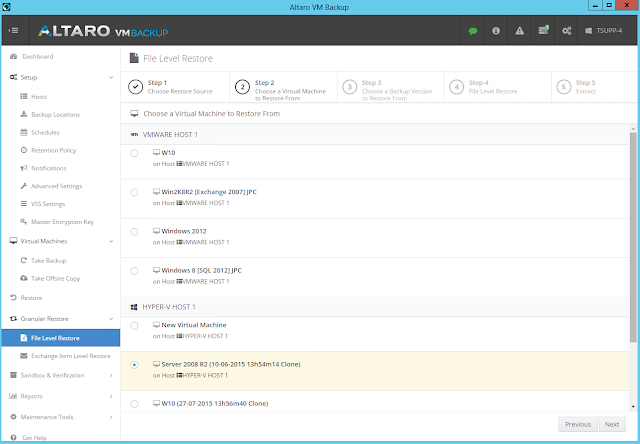Open the Dashboard link

tap(38, 56)
